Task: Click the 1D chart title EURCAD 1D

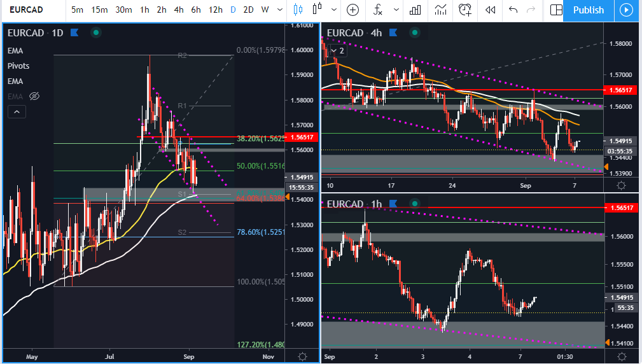Action: [35, 32]
